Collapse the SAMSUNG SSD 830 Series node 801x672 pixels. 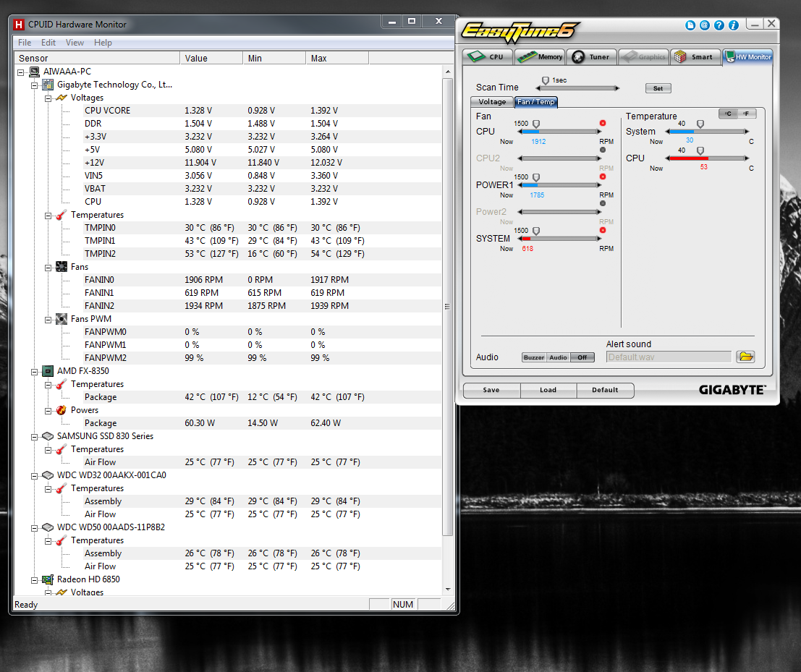34,437
